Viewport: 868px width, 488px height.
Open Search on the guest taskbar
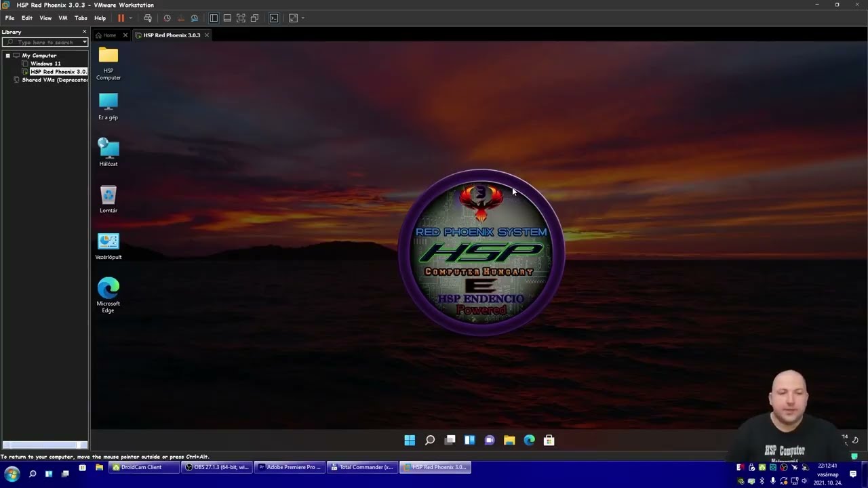click(x=430, y=441)
